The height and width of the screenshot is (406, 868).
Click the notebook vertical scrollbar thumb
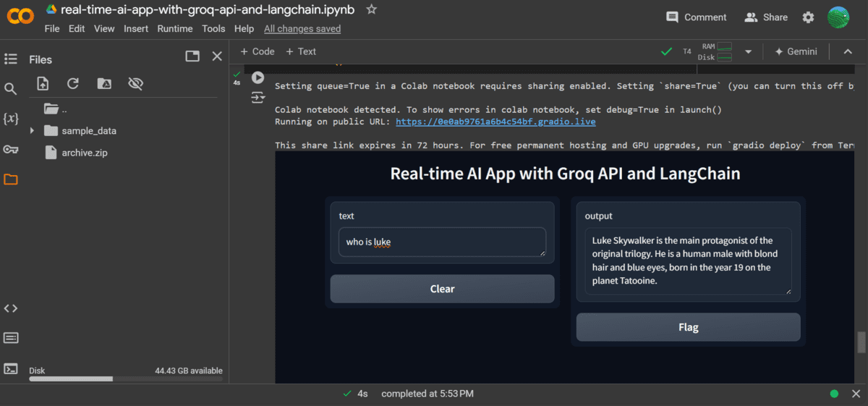tap(861, 342)
